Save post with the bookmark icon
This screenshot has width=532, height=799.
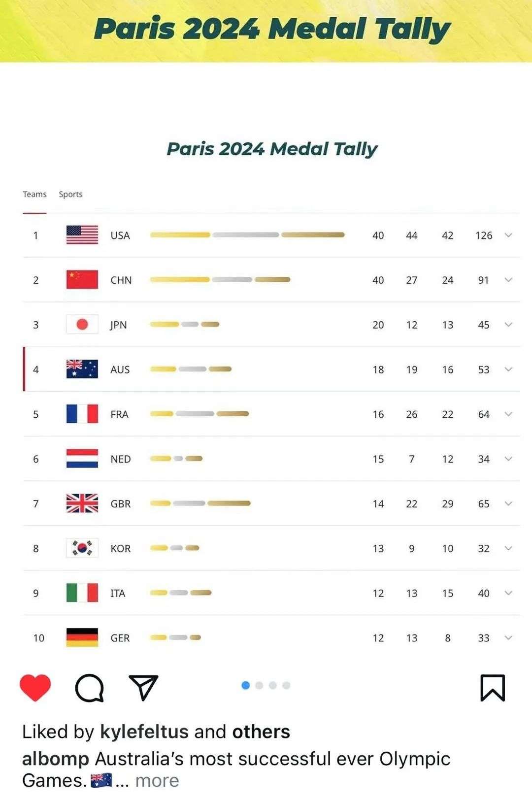493,688
